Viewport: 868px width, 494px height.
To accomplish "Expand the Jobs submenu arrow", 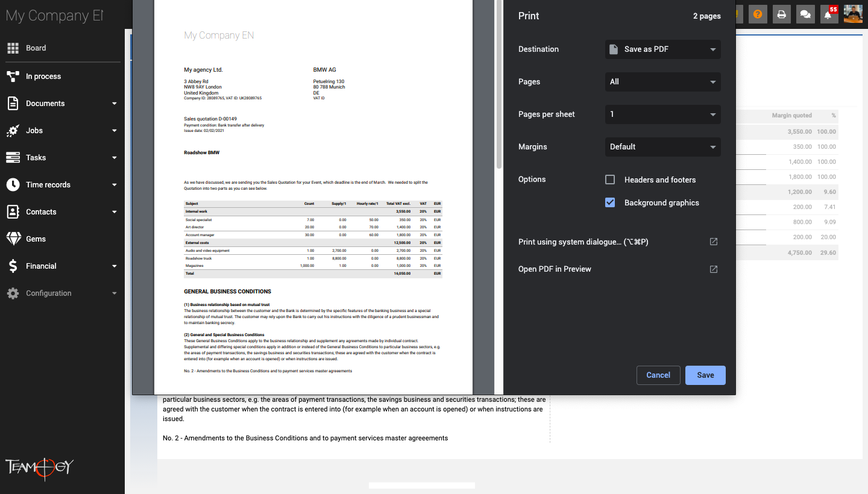I will point(115,131).
